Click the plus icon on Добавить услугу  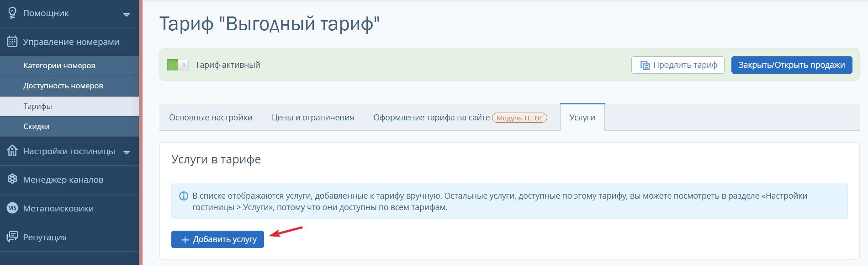point(185,240)
